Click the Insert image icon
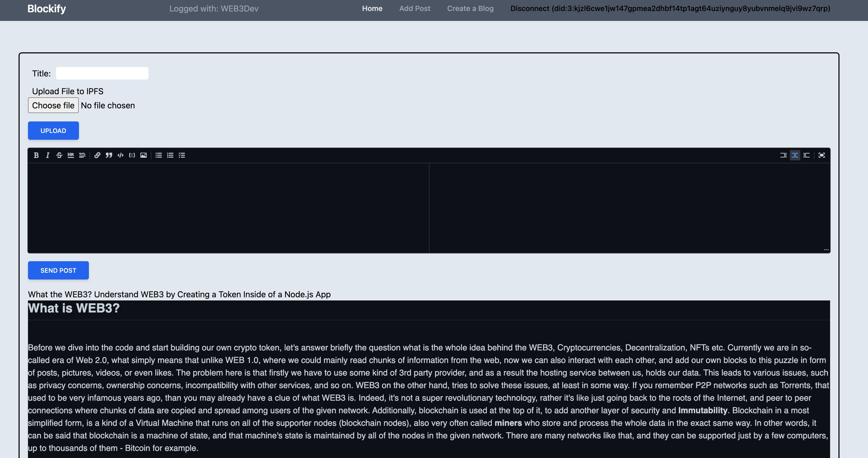This screenshot has width=868, height=458. tap(144, 155)
